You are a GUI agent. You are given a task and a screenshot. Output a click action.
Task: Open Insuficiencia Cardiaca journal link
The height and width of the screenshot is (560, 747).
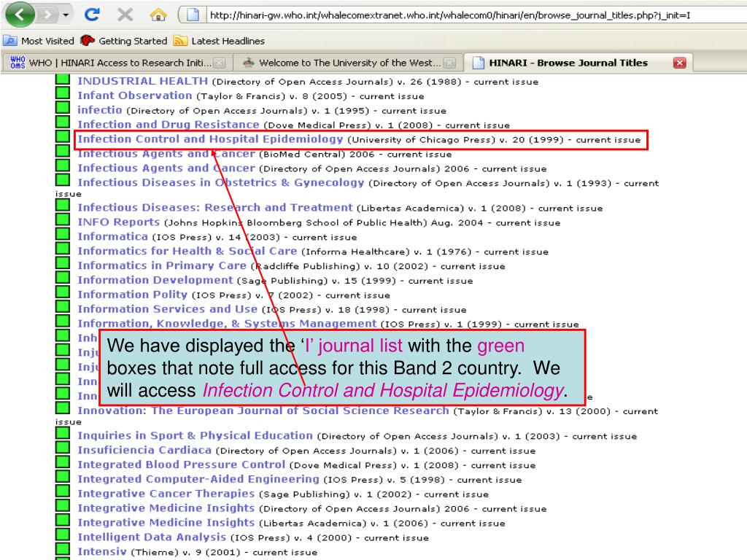[144, 450]
